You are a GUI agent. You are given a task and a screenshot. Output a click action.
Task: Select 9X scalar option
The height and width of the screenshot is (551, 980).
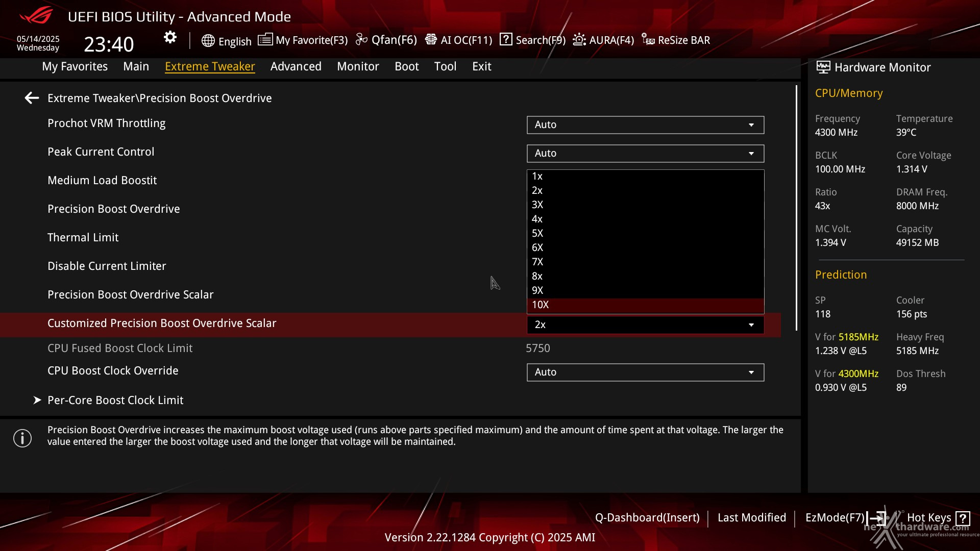[x=645, y=291]
